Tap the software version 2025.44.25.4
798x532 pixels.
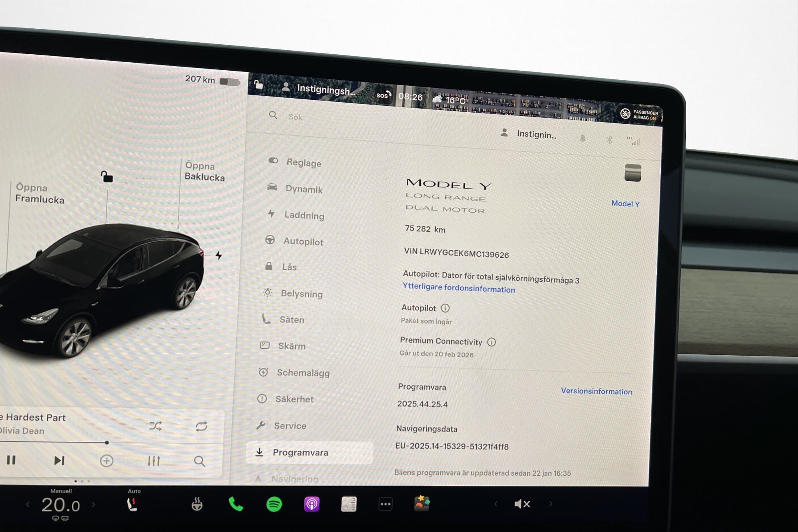pyautogui.click(x=422, y=404)
